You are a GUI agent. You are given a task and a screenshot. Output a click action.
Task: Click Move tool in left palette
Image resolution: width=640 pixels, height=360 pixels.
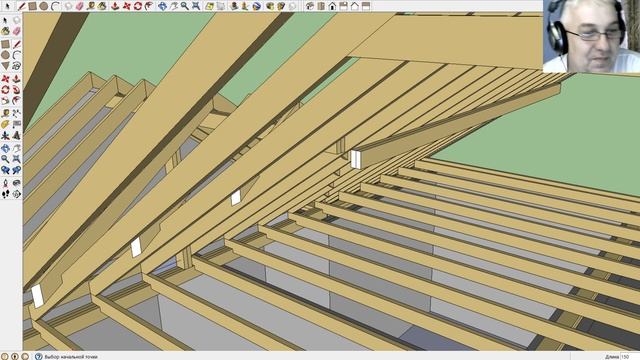point(5,79)
